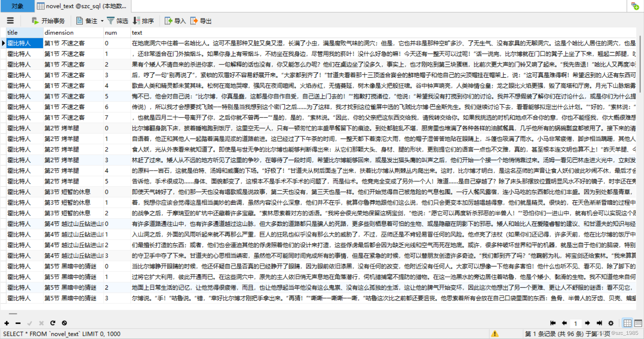Expand the 备注 dropdown arrow

102,21
